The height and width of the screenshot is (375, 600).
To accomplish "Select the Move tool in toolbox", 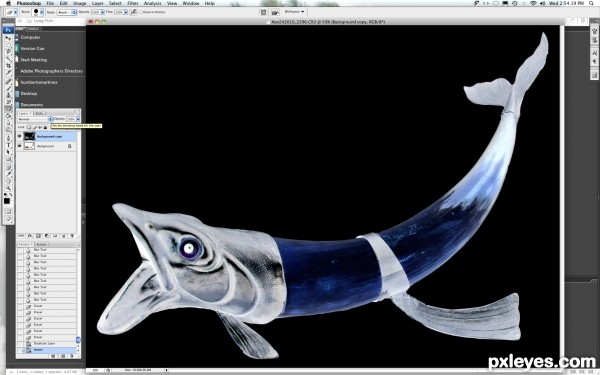I will tap(8, 38).
